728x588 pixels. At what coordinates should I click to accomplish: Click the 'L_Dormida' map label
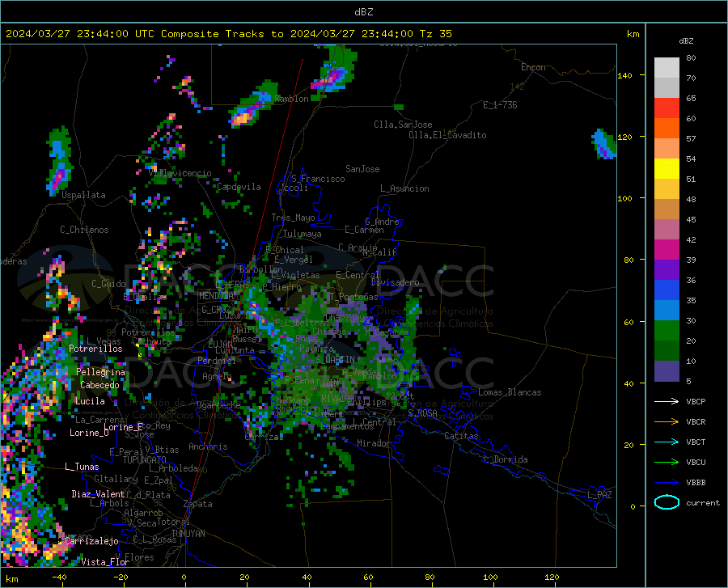(x=506, y=459)
